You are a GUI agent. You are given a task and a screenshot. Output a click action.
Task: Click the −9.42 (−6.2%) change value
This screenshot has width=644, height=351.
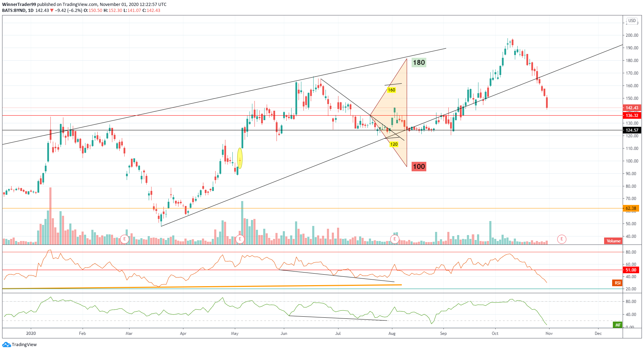69,11
